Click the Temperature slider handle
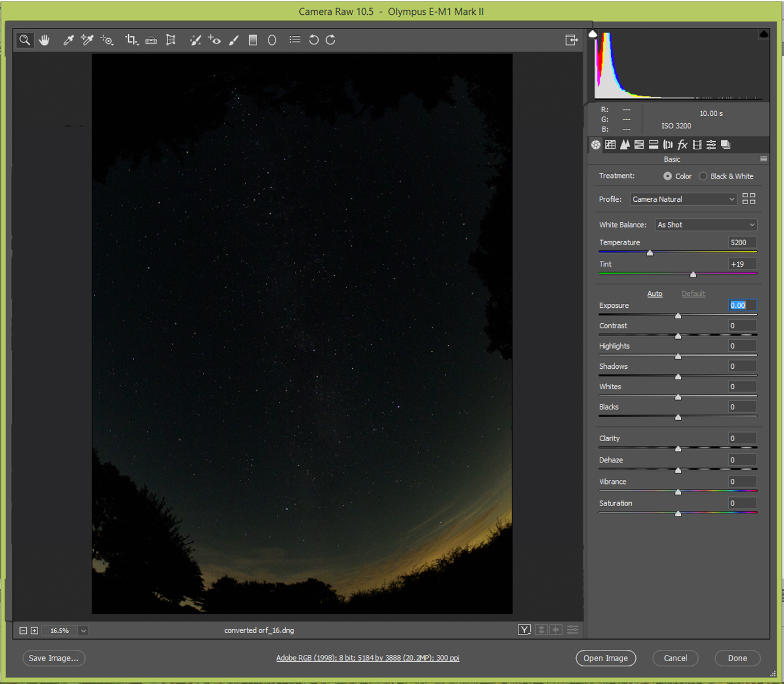Viewport: 784px width, 684px height. (649, 253)
